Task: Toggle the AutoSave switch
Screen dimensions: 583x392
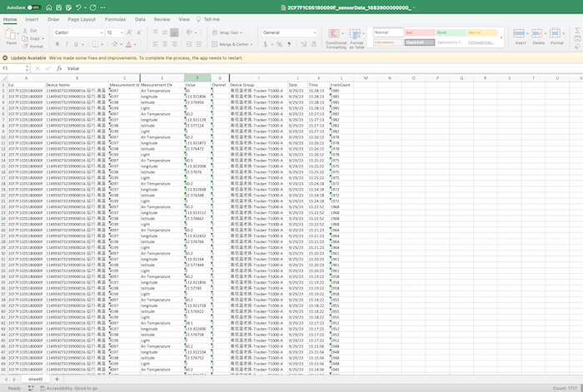Action: pos(32,6)
